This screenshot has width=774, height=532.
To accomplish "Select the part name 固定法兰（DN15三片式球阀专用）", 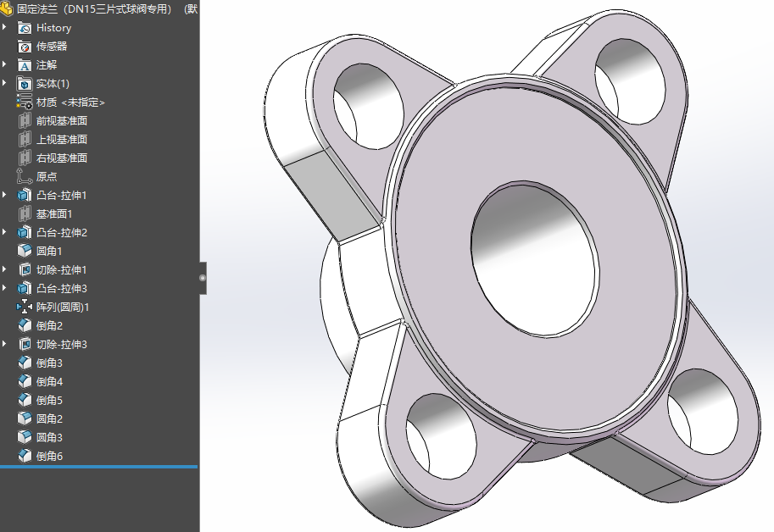I will (x=94, y=8).
